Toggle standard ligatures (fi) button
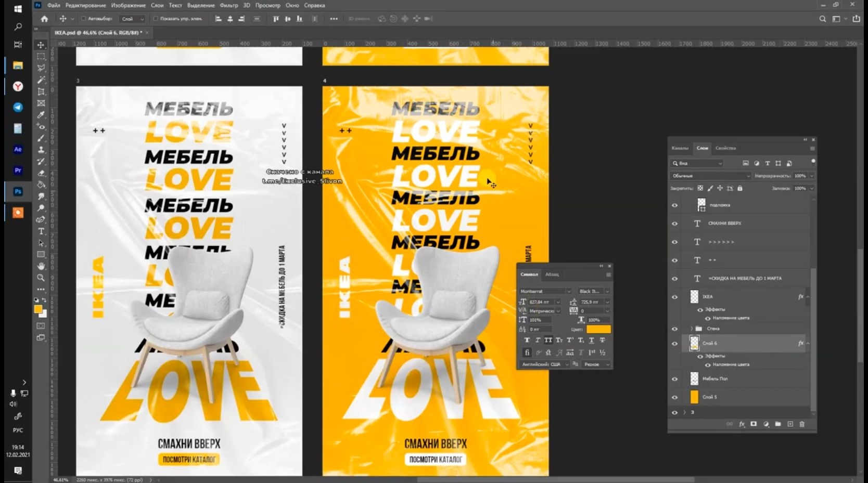 tap(527, 353)
